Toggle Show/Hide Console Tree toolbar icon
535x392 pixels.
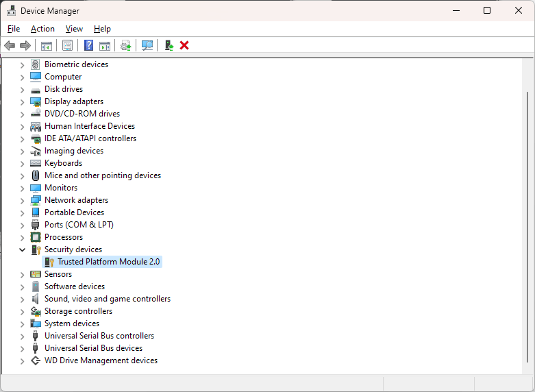click(47, 45)
